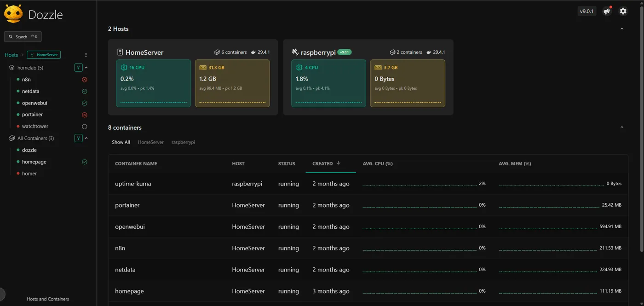Viewport: 644px width, 306px height.
Task: Click the satellite agent icon beside raspberrypi
Action: point(295,52)
